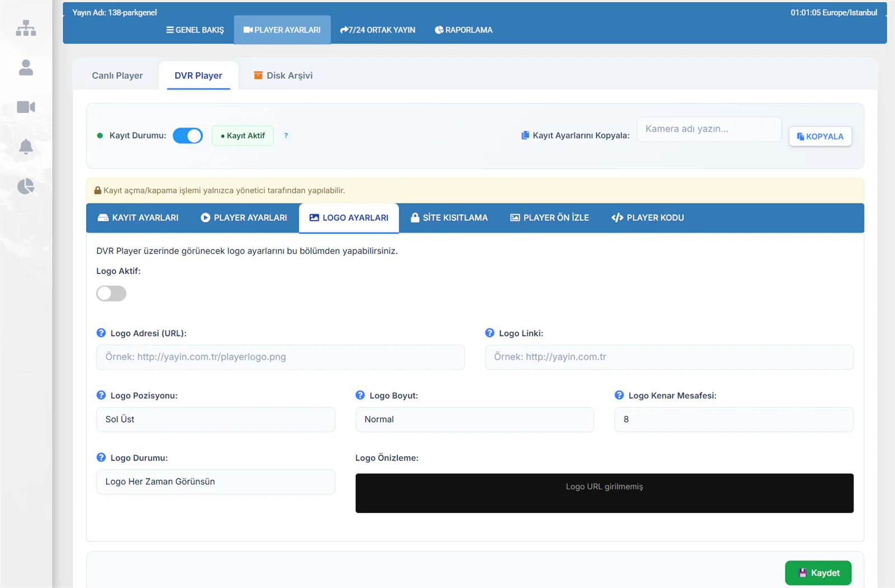Viewport: 895px width, 588px height.
Task: Open the SİTE KISITLAMA tab
Action: point(449,217)
